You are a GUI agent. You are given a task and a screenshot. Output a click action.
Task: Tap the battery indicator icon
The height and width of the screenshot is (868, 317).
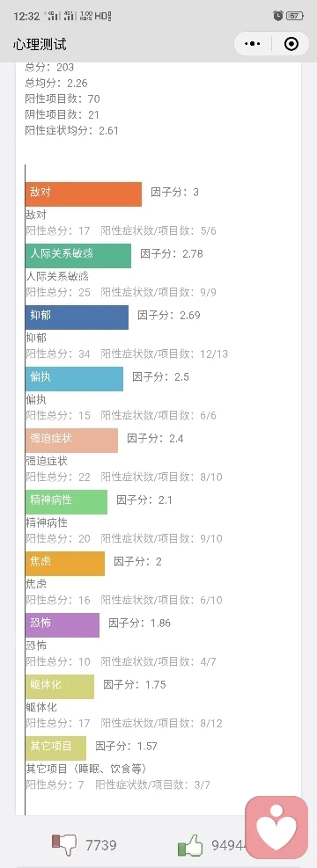tap(295, 16)
